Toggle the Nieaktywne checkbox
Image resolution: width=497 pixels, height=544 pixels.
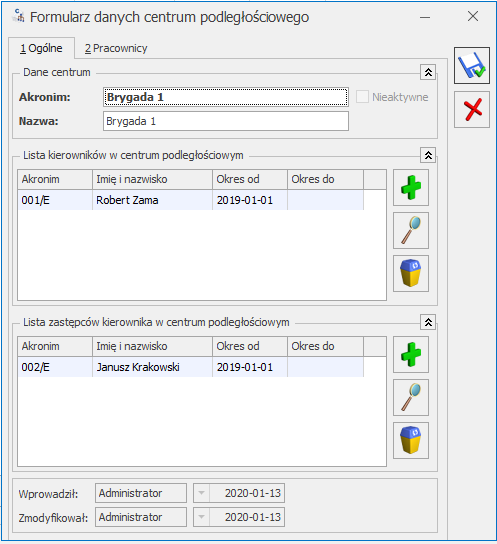coord(362,97)
